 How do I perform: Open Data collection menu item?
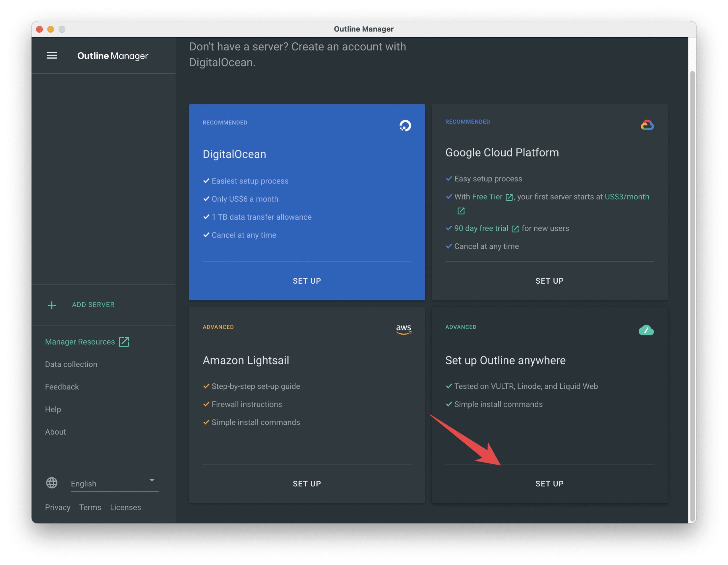coord(71,364)
